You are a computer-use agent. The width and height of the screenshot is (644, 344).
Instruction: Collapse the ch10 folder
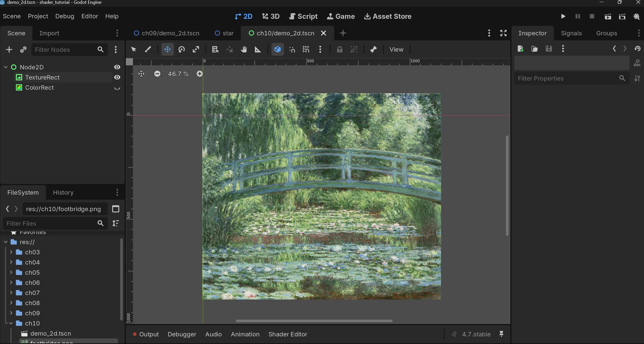tap(11, 323)
